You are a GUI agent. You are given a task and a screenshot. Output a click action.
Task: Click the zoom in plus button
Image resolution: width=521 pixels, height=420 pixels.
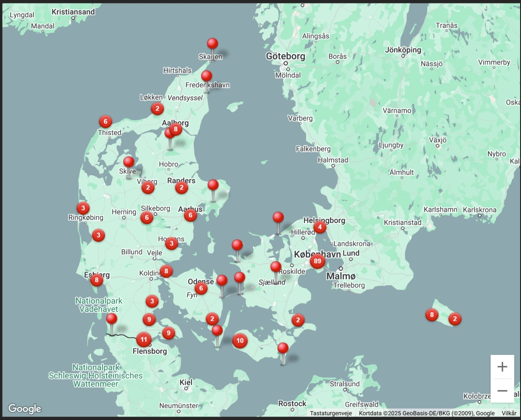click(502, 367)
